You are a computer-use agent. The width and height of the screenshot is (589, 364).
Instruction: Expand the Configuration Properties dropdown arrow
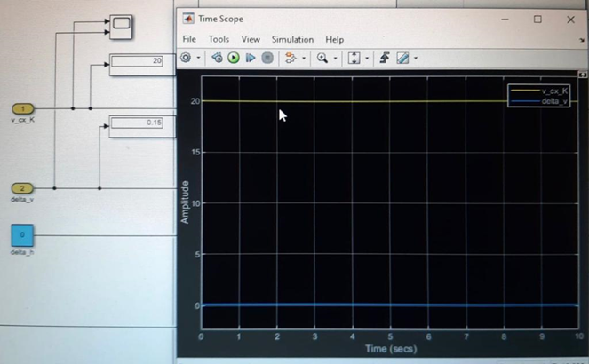click(199, 59)
